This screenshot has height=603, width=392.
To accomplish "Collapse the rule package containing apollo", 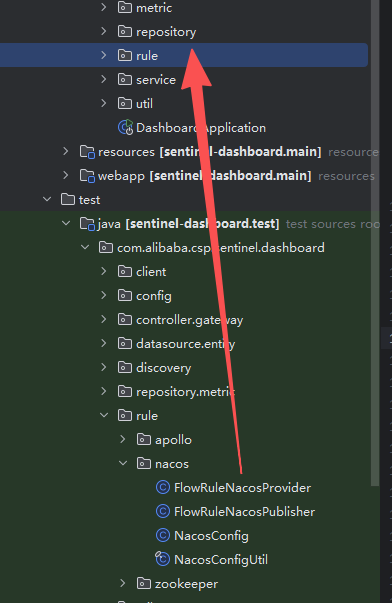I will point(104,415).
